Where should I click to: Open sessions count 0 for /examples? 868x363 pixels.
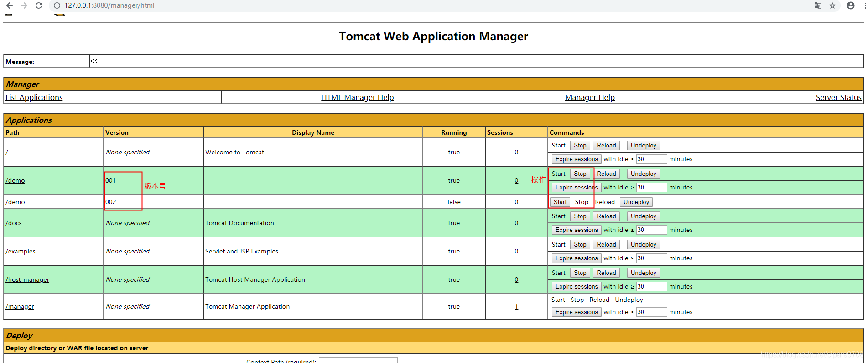click(516, 251)
